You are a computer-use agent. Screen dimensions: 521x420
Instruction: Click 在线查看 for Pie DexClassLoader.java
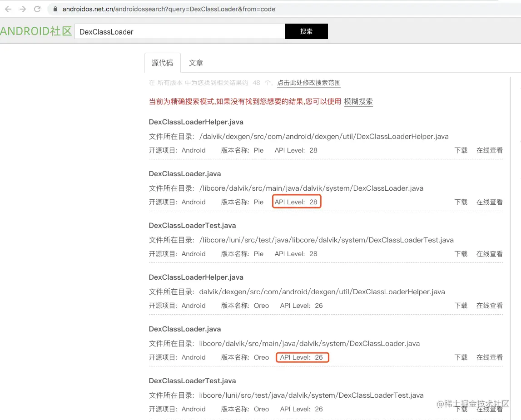click(x=490, y=202)
